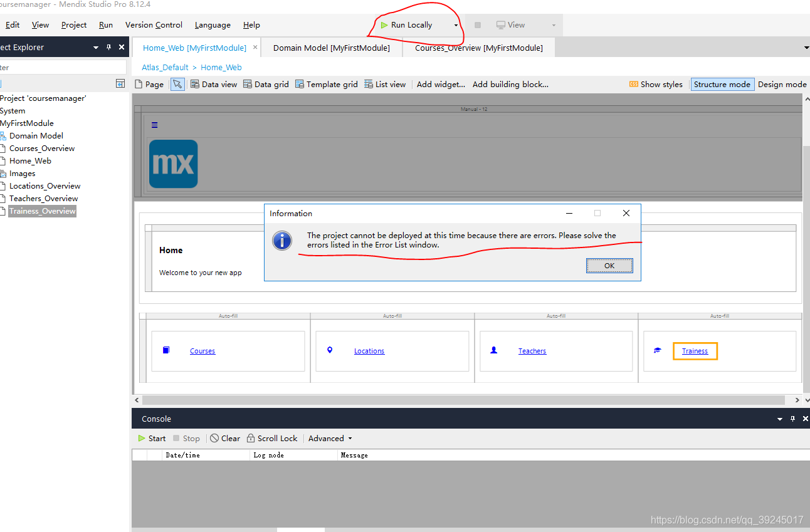Viewport: 810px width, 532px height.
Task: Click the green Run Locally play icon
Action: [384, 25]
